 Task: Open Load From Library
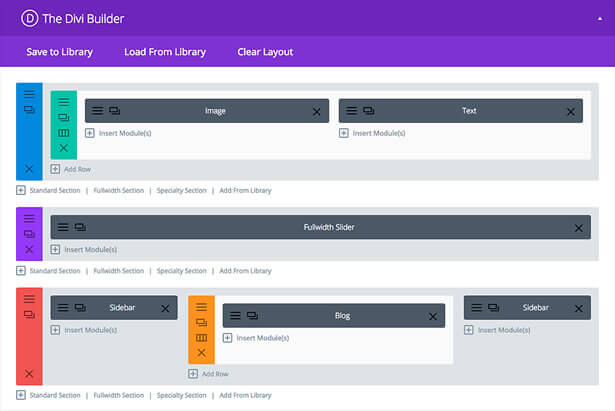(x=165, y=52)
